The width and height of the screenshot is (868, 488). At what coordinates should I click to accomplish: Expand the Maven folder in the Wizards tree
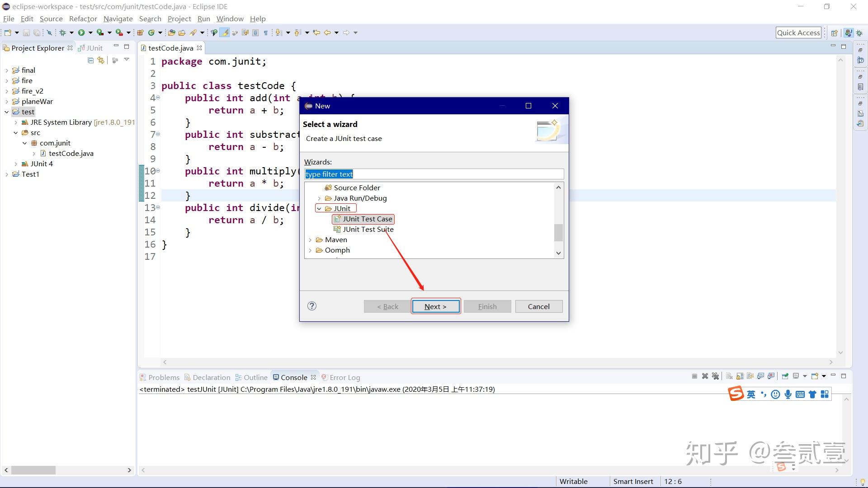pyautogui.click(x=310, y=240)
